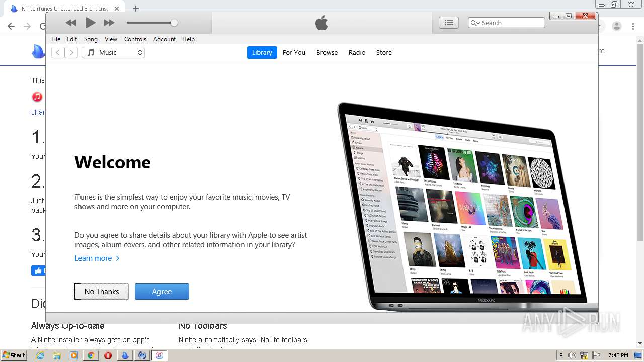Maximize the iTunes window
The height and width of the screenshot is (362, 644).
point(569,16)
